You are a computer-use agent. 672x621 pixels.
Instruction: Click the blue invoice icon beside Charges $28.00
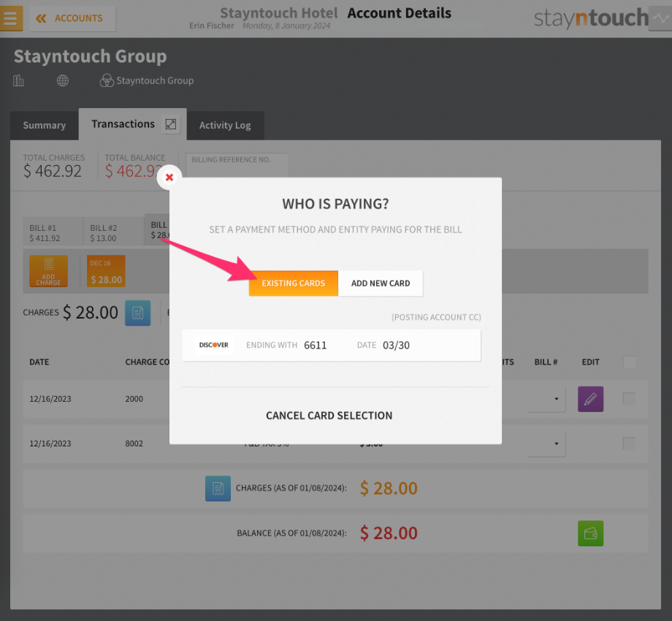137,313
